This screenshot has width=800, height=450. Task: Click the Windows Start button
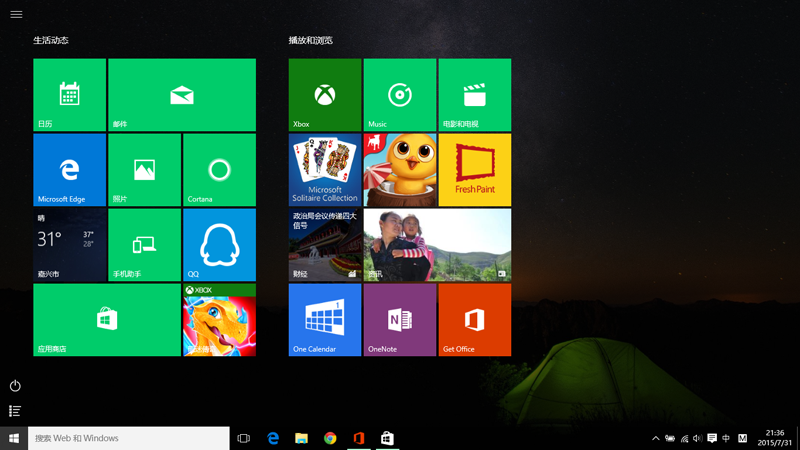click(x=14, y=438)
